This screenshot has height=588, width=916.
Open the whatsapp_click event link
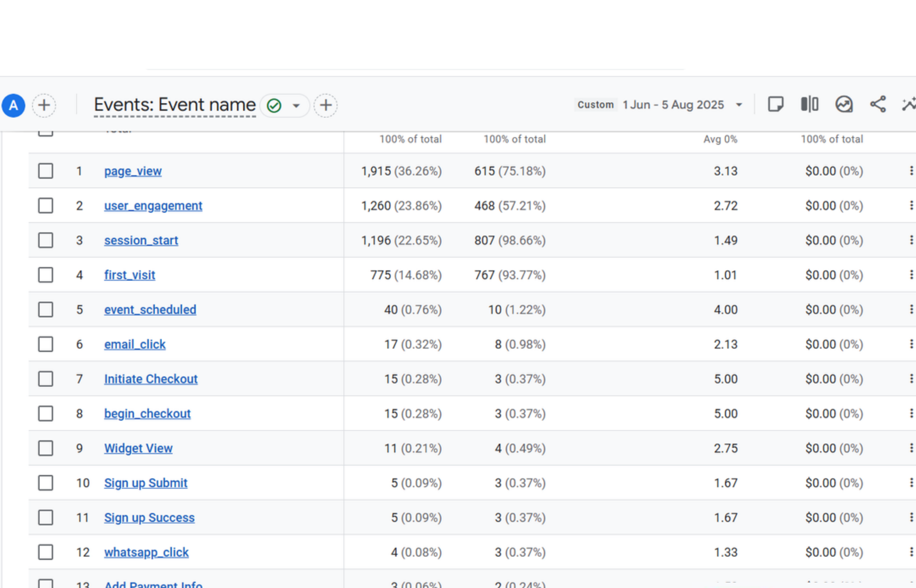coord(146,552)
